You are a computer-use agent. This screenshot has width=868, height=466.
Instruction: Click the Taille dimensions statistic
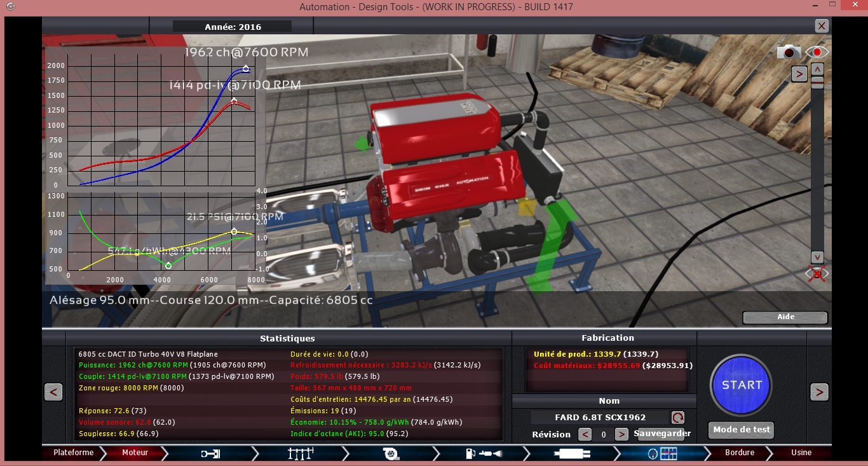pyautogui.click(x=351, y=388)
